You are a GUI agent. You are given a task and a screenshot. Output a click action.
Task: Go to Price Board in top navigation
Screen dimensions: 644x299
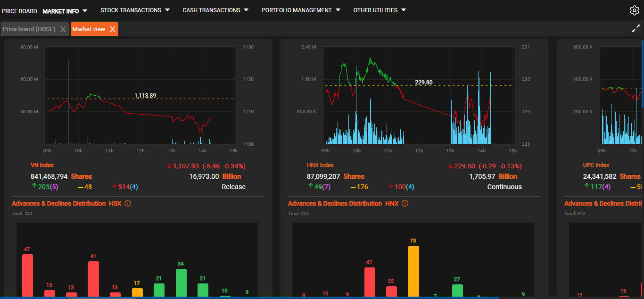(19, 11)
